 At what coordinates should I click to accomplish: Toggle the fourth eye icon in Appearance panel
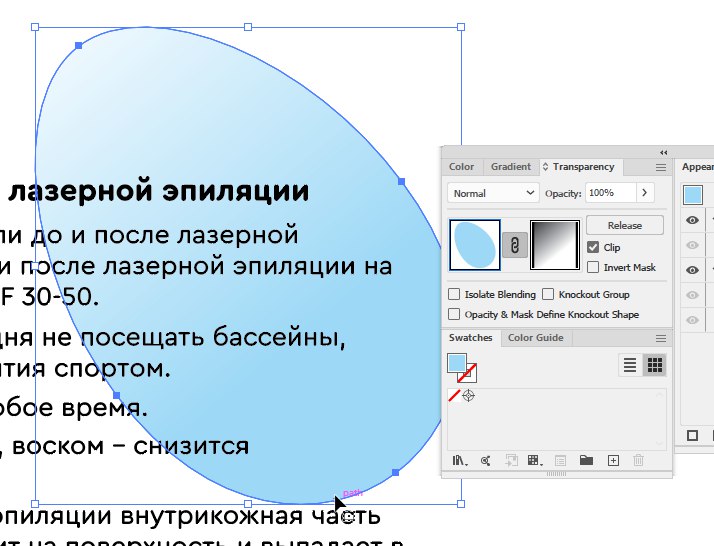692,295
